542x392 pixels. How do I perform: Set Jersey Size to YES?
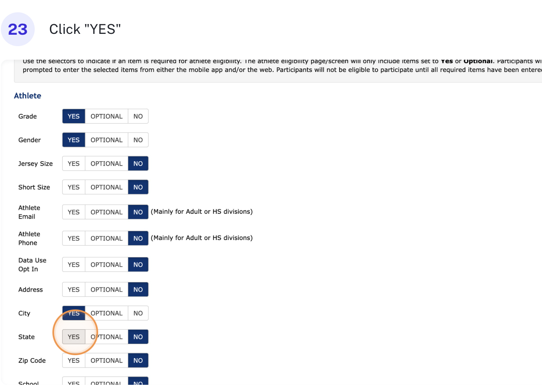point(74,164)
